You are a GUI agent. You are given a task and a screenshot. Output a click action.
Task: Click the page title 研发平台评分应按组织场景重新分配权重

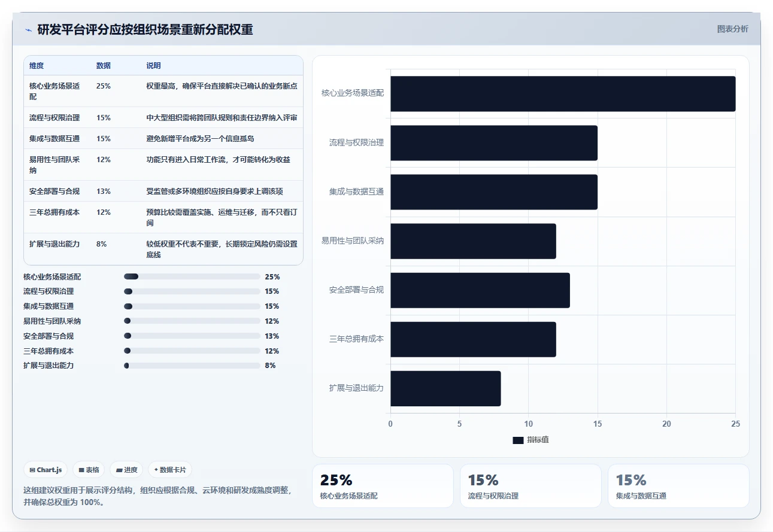coord(145,29)
